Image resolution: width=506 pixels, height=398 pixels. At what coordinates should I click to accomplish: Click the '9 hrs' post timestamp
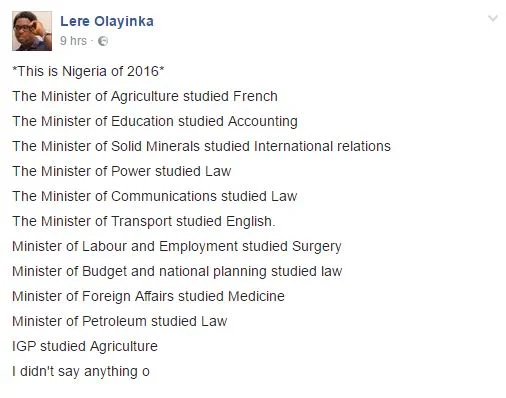click(73, 41)
